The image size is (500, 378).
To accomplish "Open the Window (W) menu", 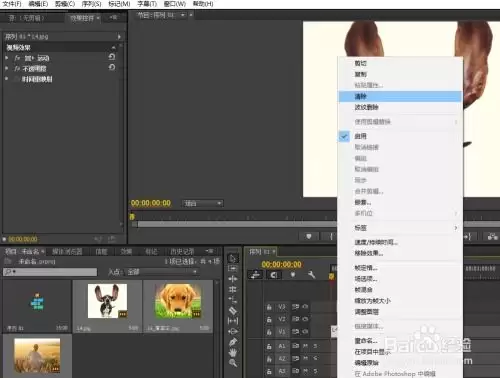I will [x=175, y=4].
